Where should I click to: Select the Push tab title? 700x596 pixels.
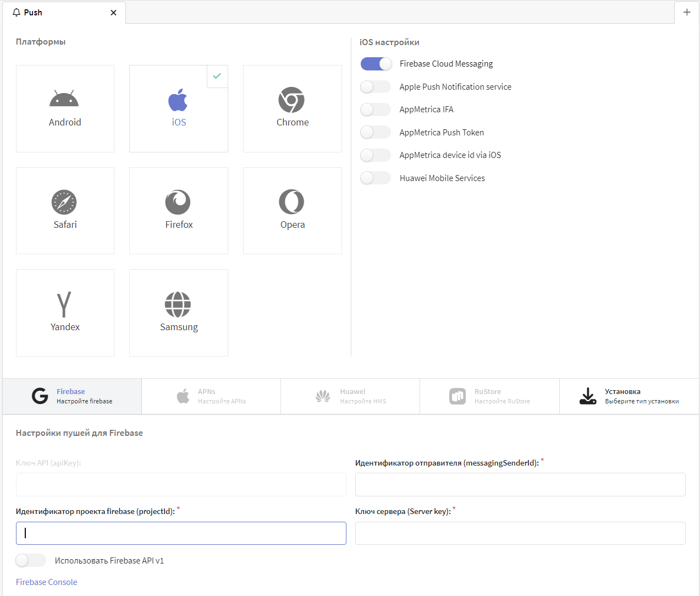(33, 13)
